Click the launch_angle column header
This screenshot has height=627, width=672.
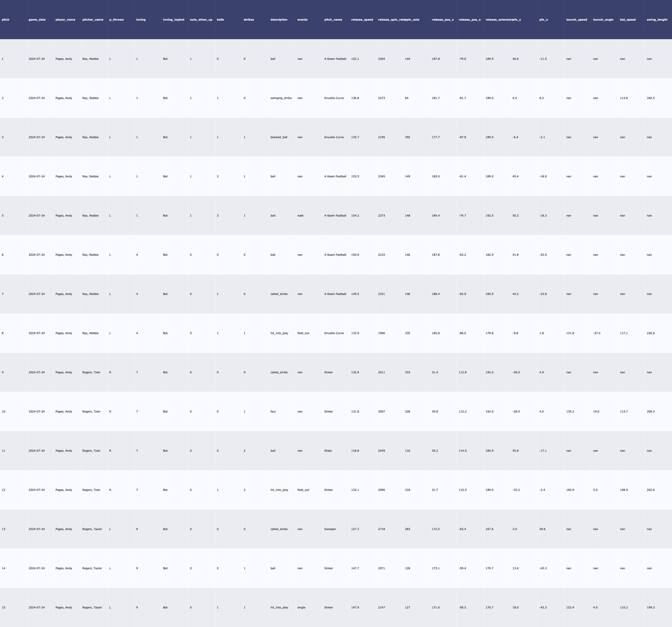click(x=603, y=20)
